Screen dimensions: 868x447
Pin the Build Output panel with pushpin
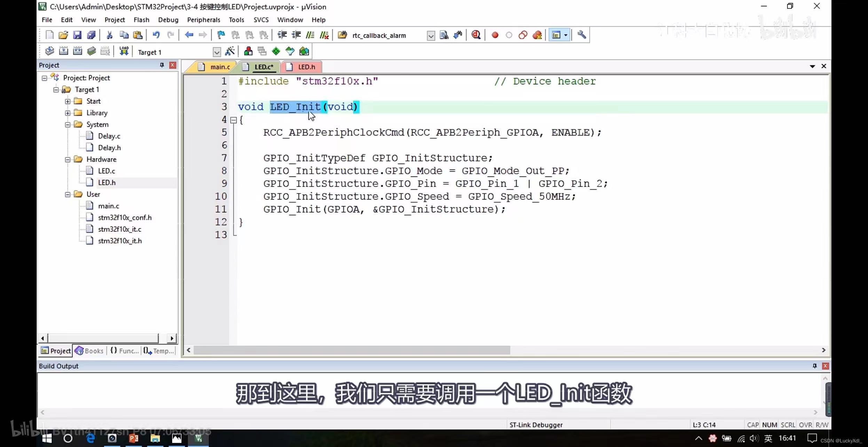(x=815, y=366)
